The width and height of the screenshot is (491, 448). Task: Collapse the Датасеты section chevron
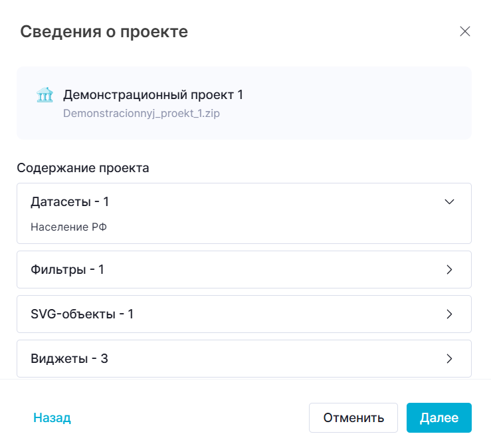coord(449,202)
